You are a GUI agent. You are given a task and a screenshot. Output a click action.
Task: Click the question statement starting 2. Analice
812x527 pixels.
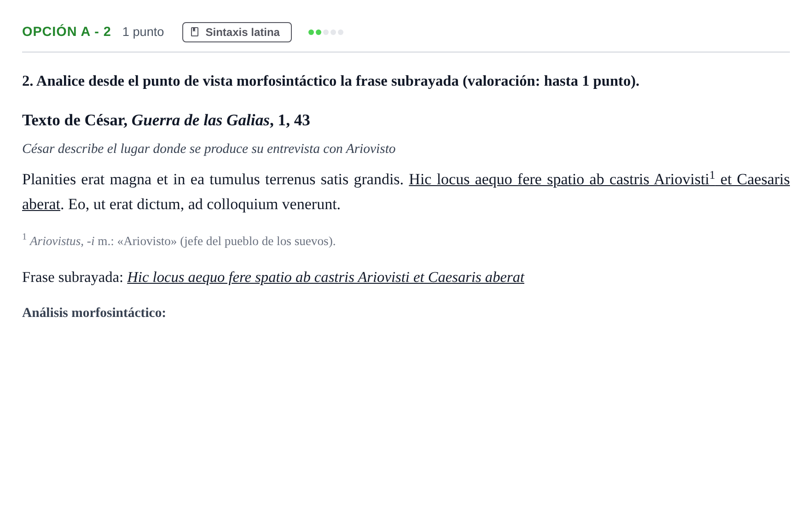331,81
